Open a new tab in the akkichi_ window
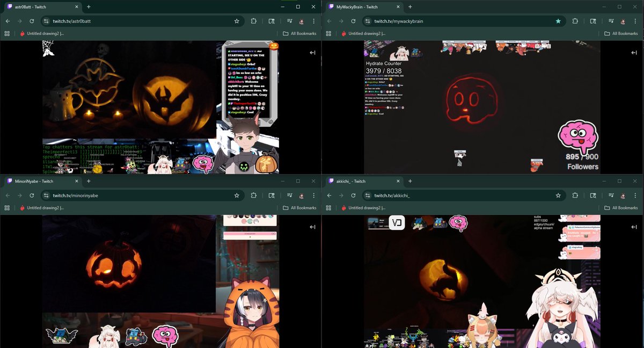This screenshot has height=348, width=644. [411, 182]
